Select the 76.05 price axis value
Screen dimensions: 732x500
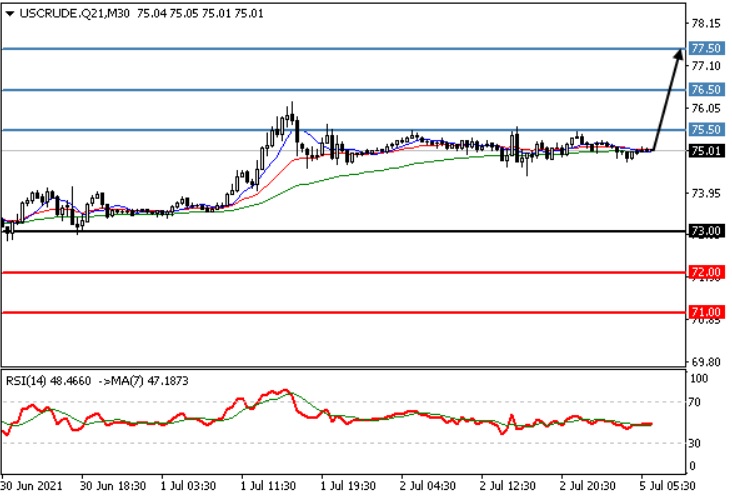tap(706, 108)
